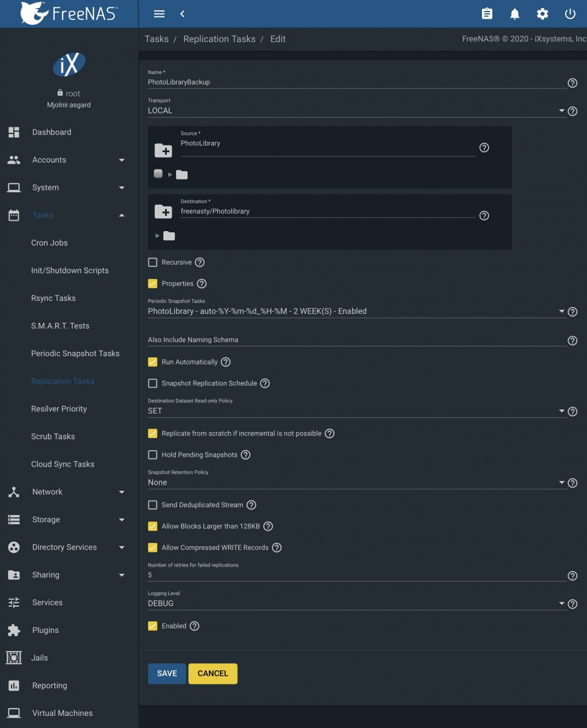Screen dimensions: 587x728
Task: Enable the Recursive checkbox
Action: [x=153, y=263]
